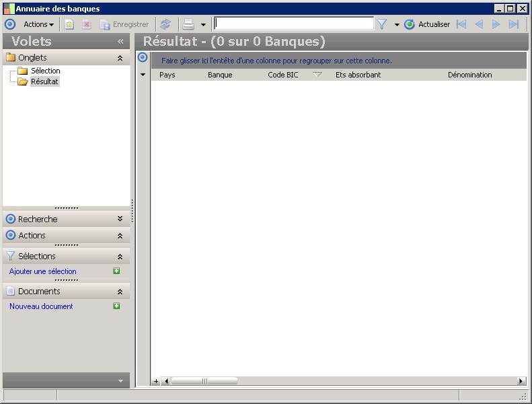
Task: Click the Code BIC sort indicator triangle
Action: pos(317,75)
